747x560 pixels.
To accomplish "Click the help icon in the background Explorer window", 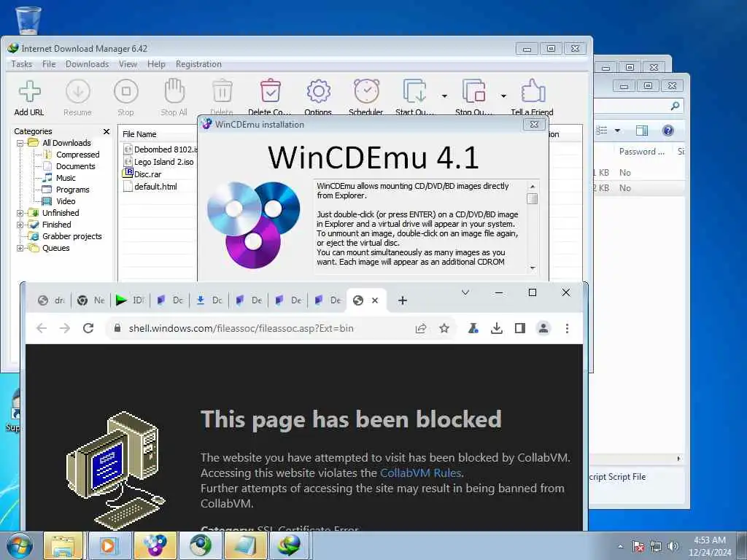I will tap(668, 131).
